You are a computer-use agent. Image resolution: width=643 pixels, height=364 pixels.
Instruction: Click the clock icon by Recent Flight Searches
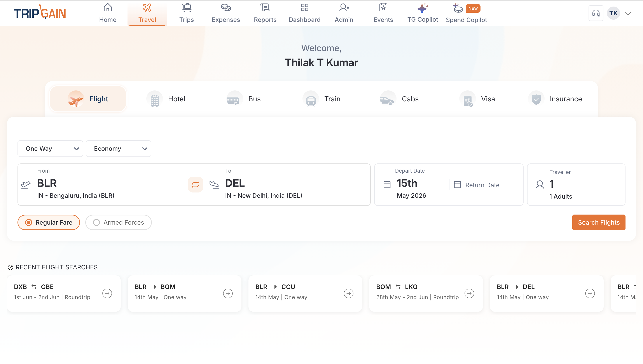point(10,267)
